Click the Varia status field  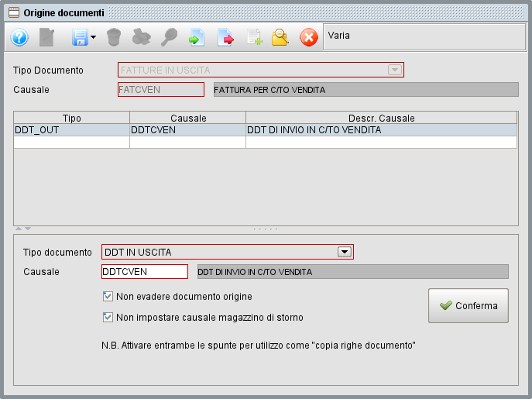click(424, 36)
